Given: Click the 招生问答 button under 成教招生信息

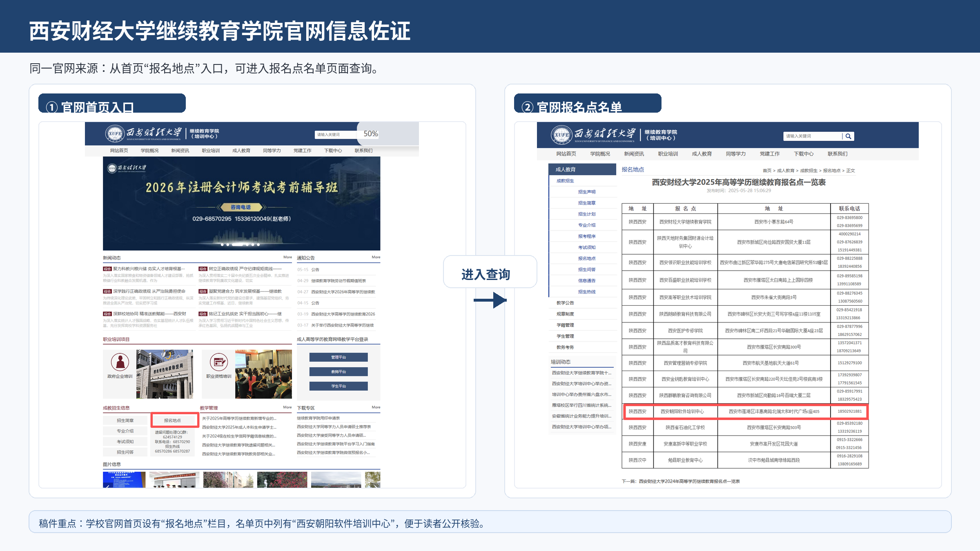Looking at the screenshot, I should point(125,452).
